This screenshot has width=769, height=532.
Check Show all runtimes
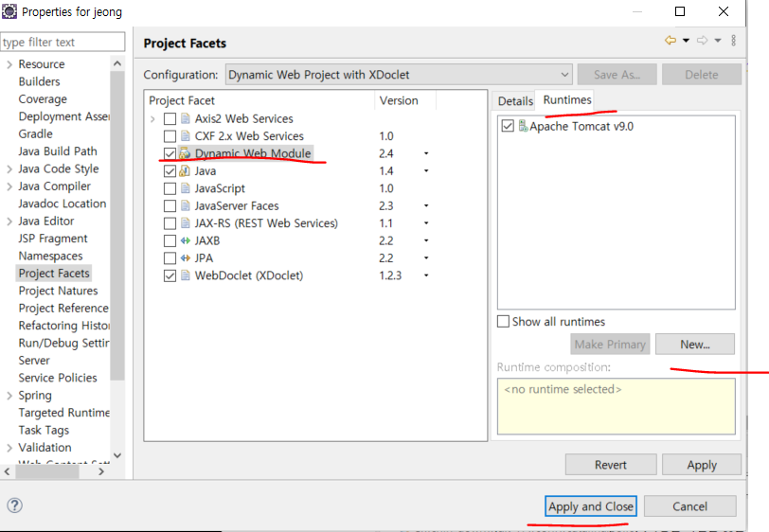click(x=503, y=321)
